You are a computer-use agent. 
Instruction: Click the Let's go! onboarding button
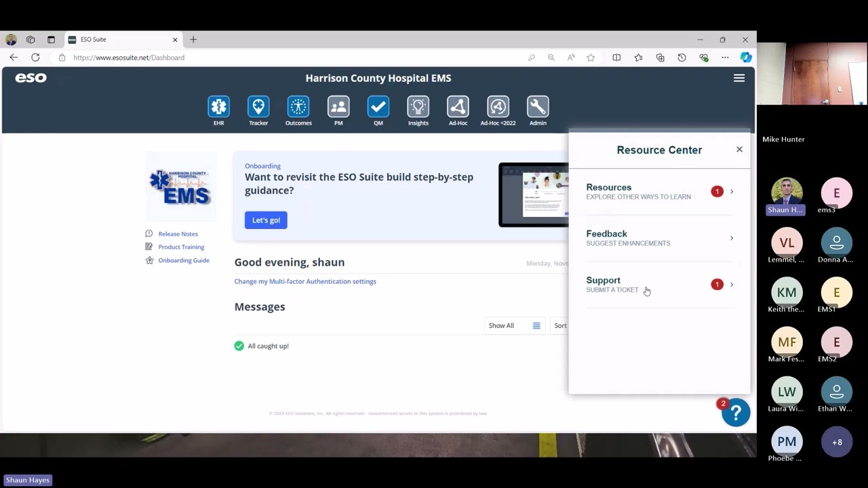pos(266,220)
